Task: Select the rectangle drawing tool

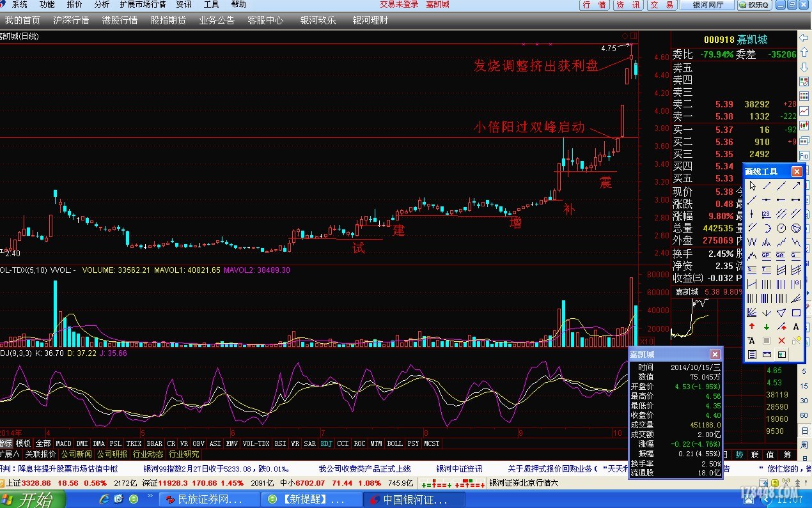Action: point(796,312)
